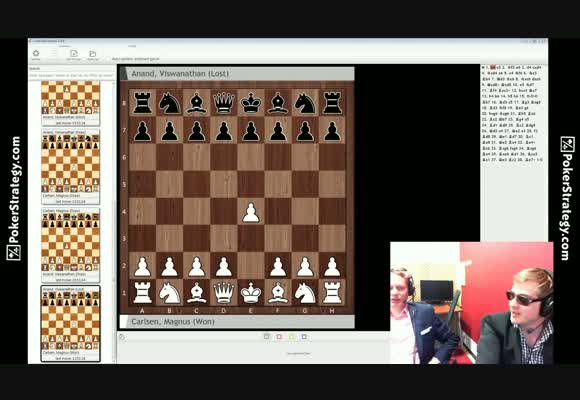Screen dimensions: 580x400
Task: Select the white pawn on e4
Action: click(251, 212)
